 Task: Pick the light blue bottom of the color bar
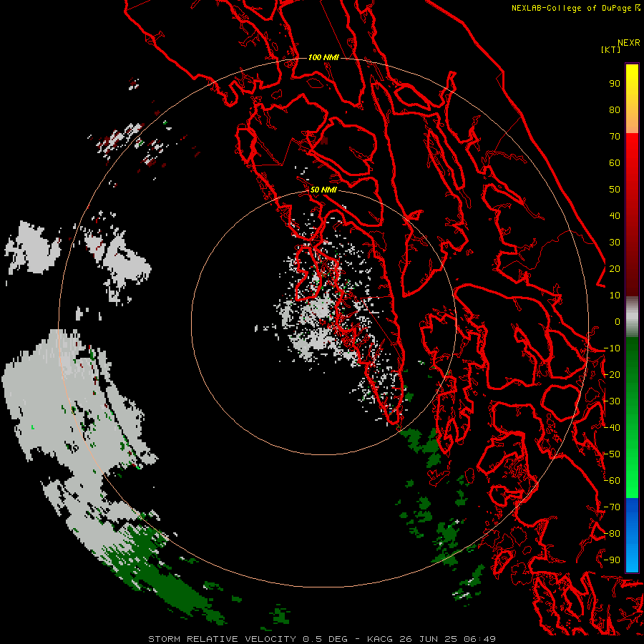coord(632,559)
